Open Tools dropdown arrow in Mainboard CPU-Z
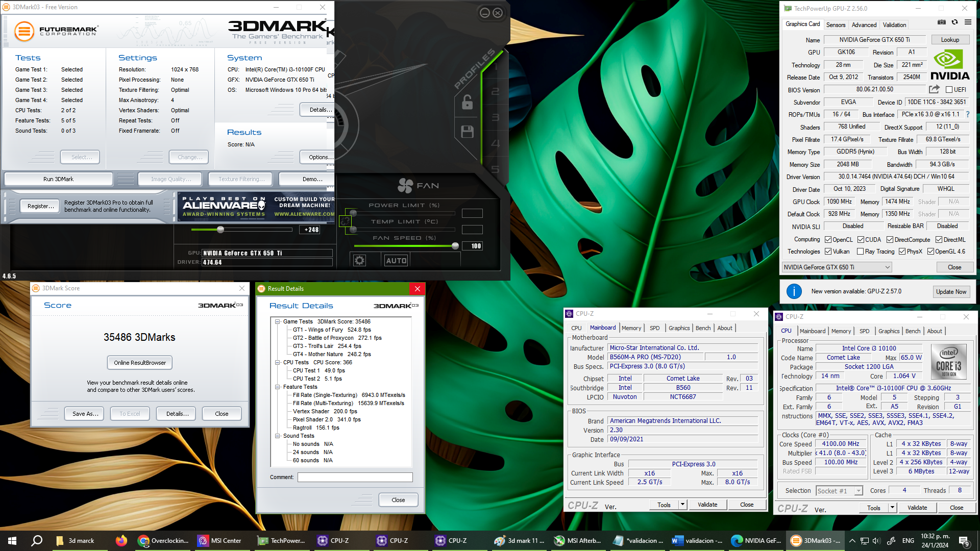The image size is (980, 551). pos(682,505)
